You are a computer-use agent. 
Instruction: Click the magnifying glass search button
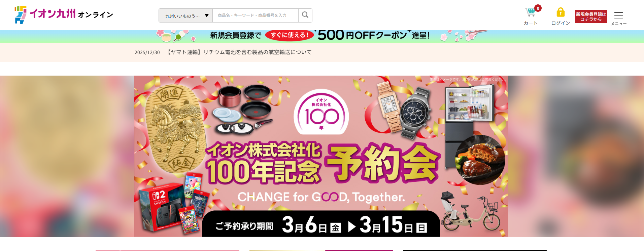(305, 15)
